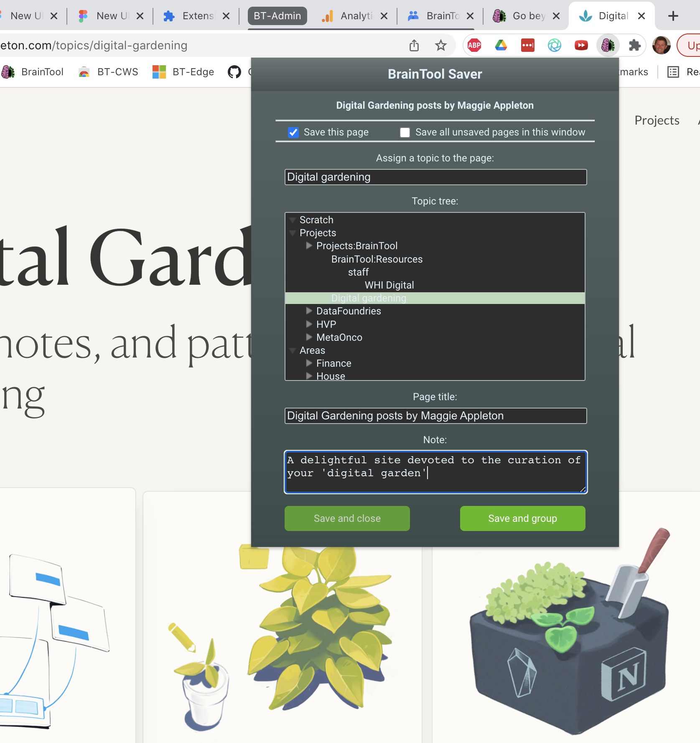
Task: Click the AdBlock Plus extension icon
Action: [x=474, y=45]
